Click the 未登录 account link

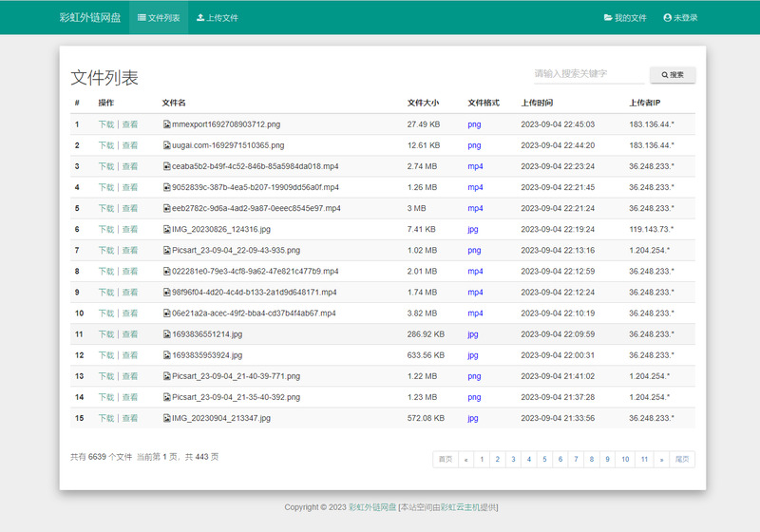pyautogui.click(x=680, y=17)
